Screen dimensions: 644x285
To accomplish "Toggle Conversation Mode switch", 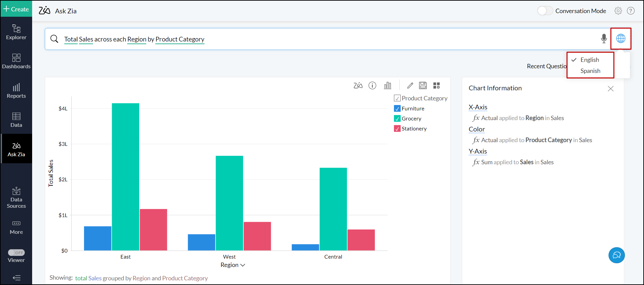I will pyautogui.click(x=545, y=11).
